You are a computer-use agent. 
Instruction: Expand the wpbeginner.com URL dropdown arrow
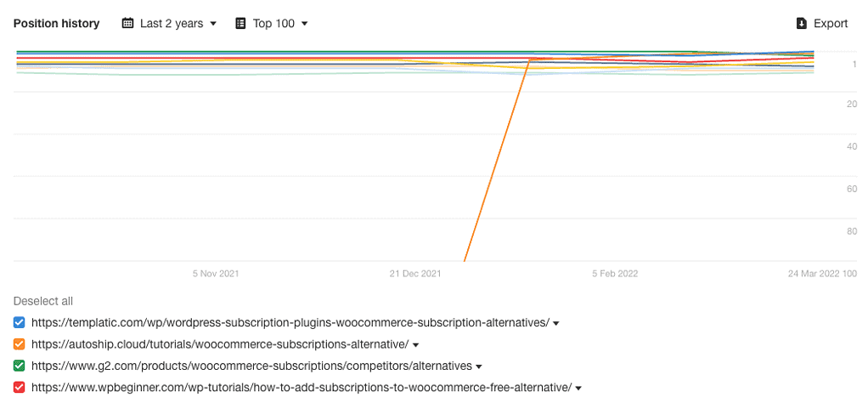(578, 389)
